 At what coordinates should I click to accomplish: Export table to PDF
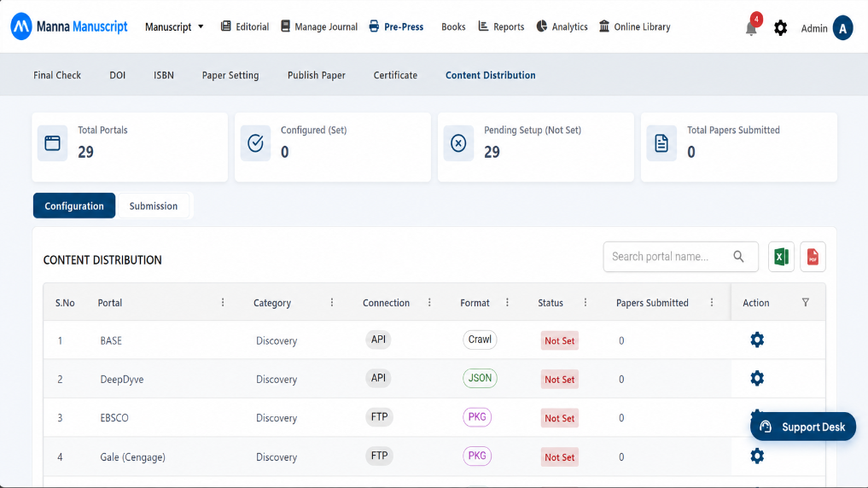coord(813,257)
